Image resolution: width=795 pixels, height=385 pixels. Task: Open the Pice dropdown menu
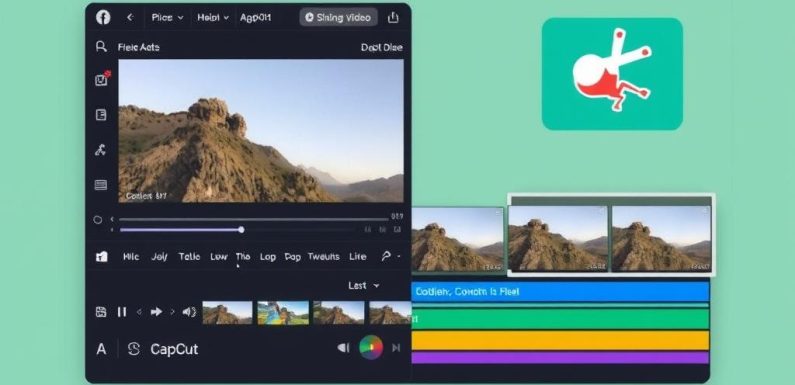[x=167, y=18]
